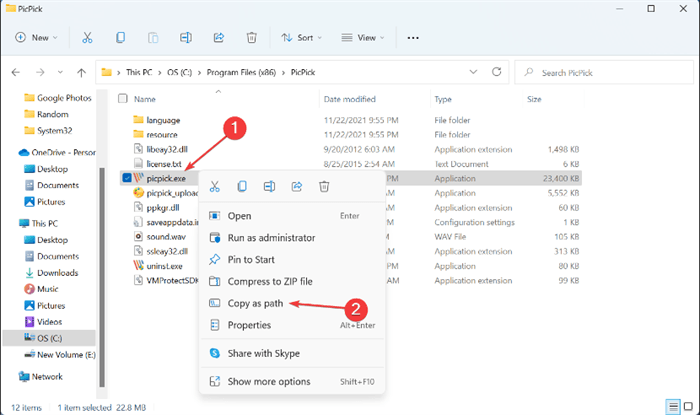Go forward with the right arrow button
The width and height of the screenshot is (700, 415).
[40, 72]
